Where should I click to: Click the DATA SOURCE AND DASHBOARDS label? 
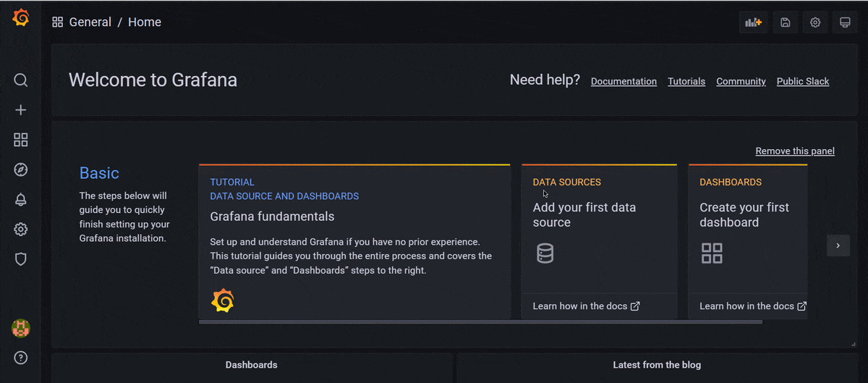(x=284, y=196)
